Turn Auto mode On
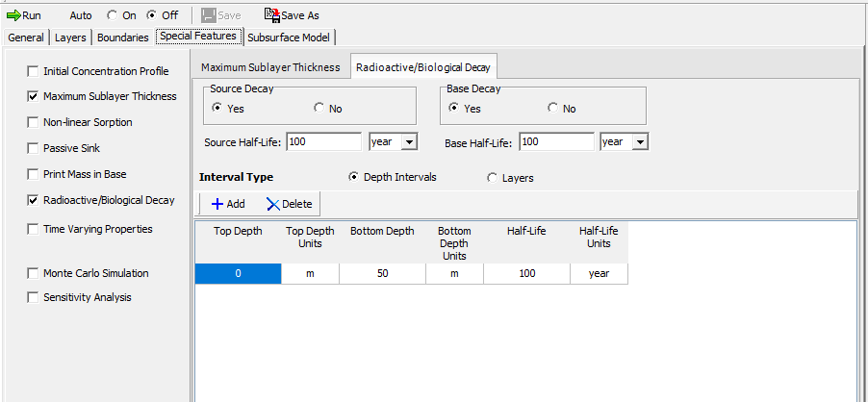Viewport: 868px width, 402px height. click(112, 15)
